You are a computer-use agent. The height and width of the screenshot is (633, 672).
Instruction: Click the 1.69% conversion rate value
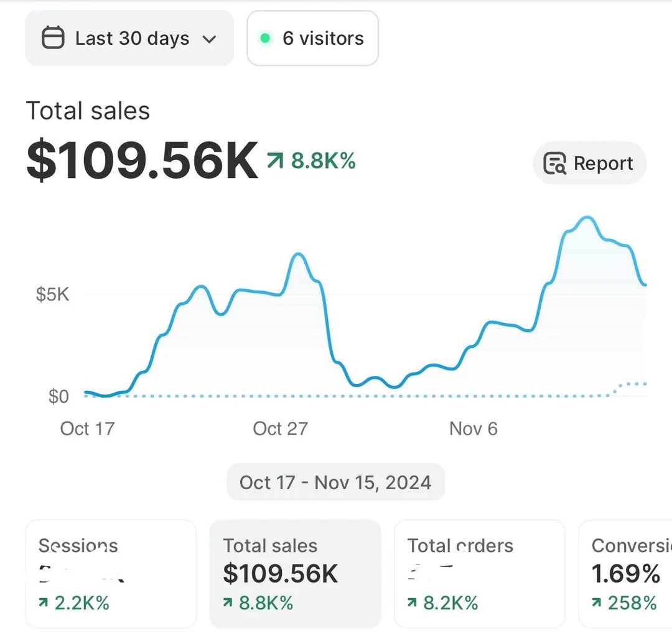(x=626, y=573)
